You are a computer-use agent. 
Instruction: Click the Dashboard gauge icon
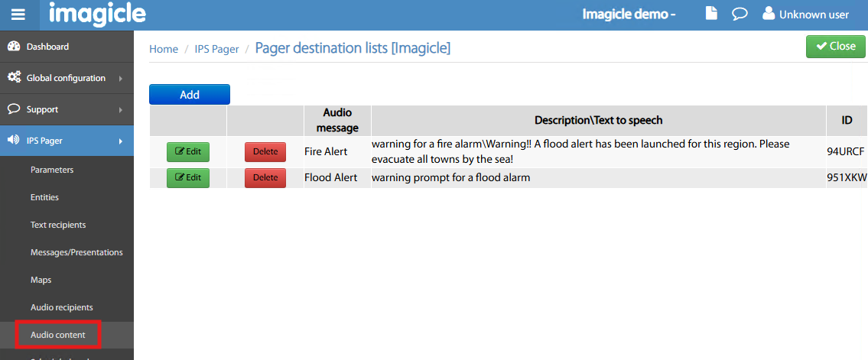click(14, 47)
